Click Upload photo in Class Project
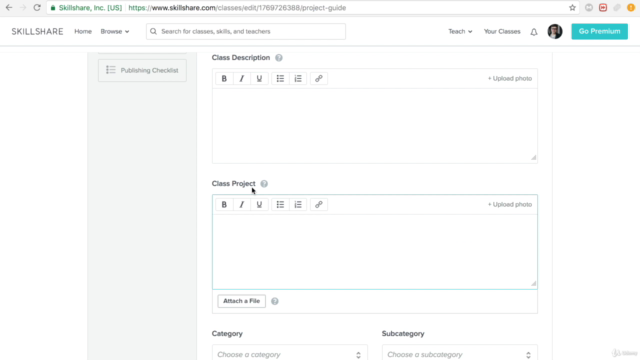 [510, 204]
